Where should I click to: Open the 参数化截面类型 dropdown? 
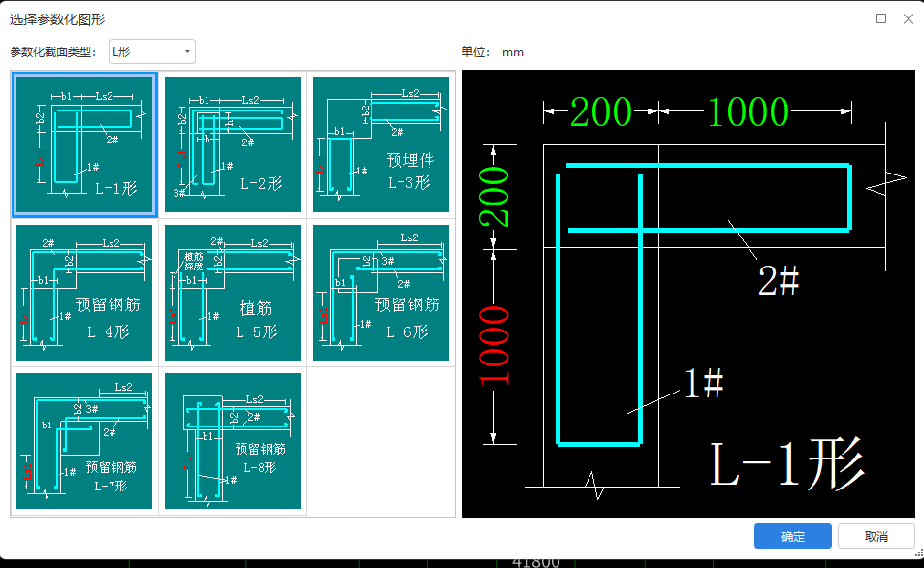click(x=152, y=51)
